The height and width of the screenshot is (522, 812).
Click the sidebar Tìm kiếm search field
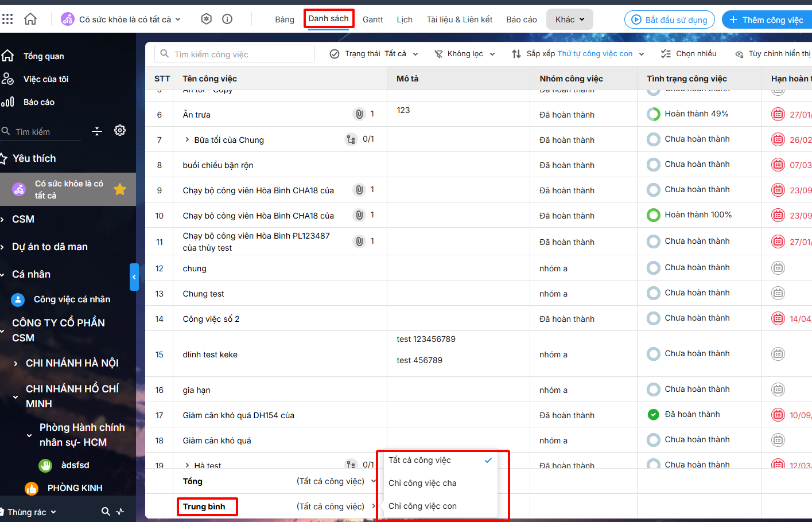point(41,131)
